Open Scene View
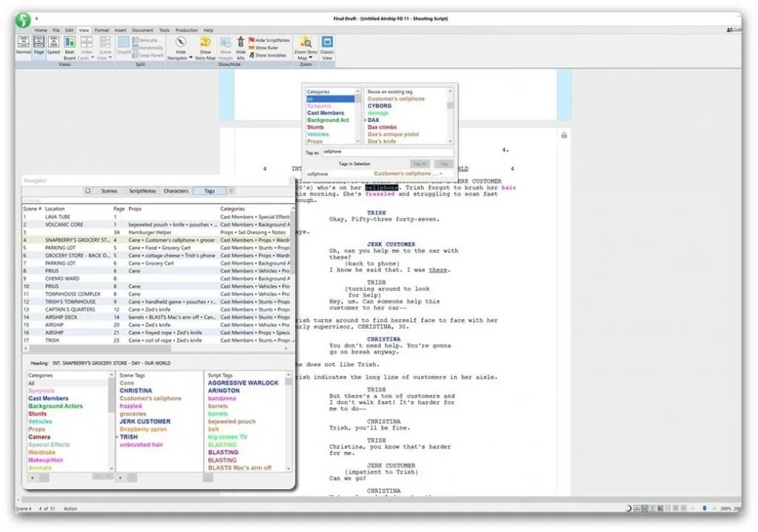This screenshot has width=758, height=532. coord(105,48)
